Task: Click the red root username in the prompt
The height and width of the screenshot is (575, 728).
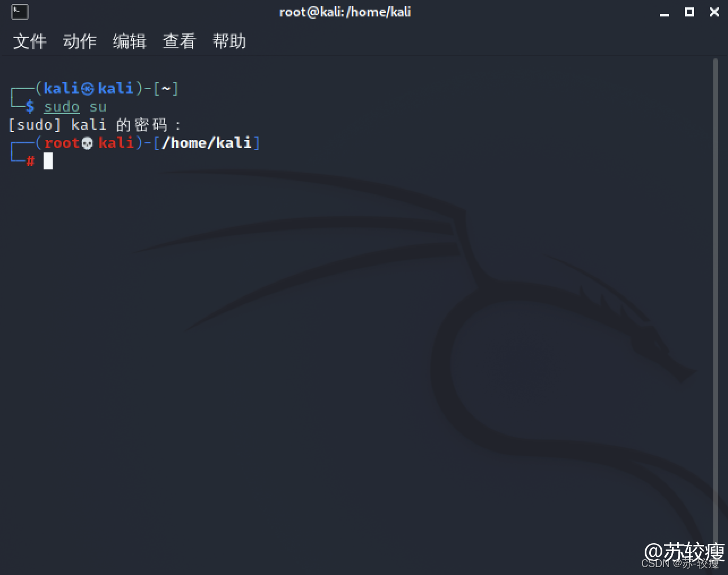Action: pos(62,143)
